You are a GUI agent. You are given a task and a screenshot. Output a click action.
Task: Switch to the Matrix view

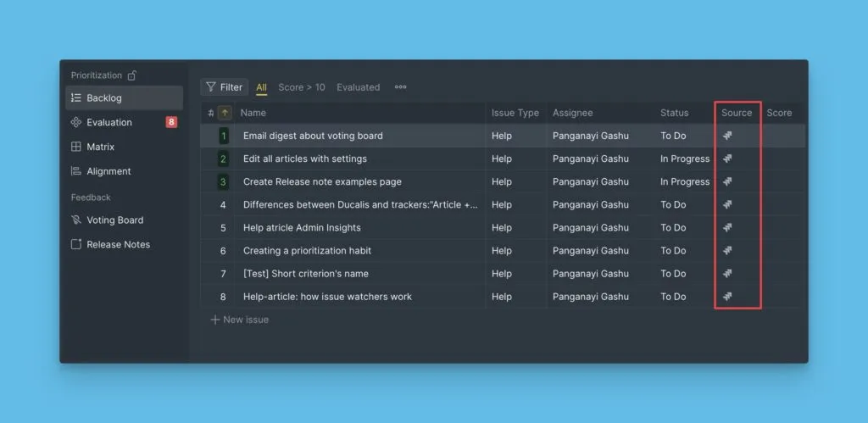coord(100,147)
